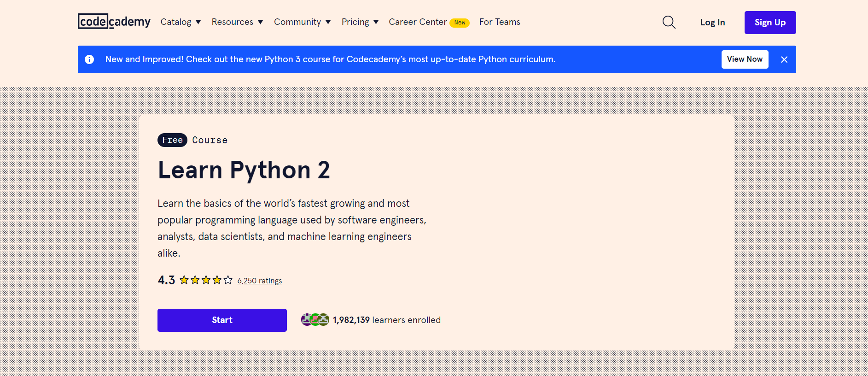Click the Free badge label
This screenshot has width=868, height=376.
point(172,140)
